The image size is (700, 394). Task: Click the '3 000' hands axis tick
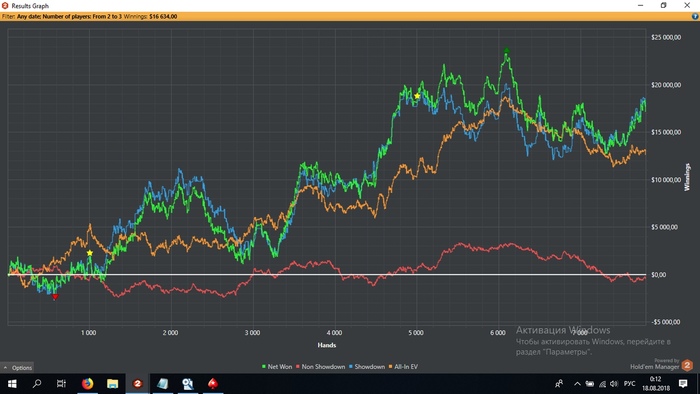252,333
